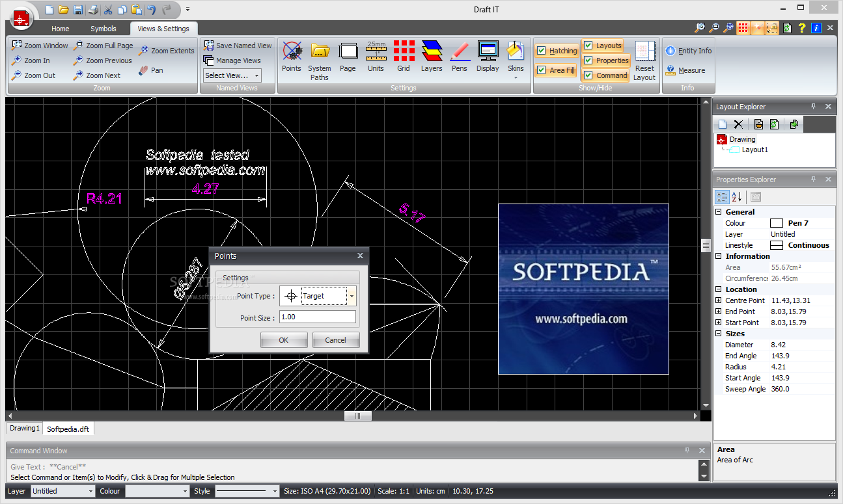Switch to the Drawing1 document tab
This screenshot has width=843, height=504.
(25, 428)
